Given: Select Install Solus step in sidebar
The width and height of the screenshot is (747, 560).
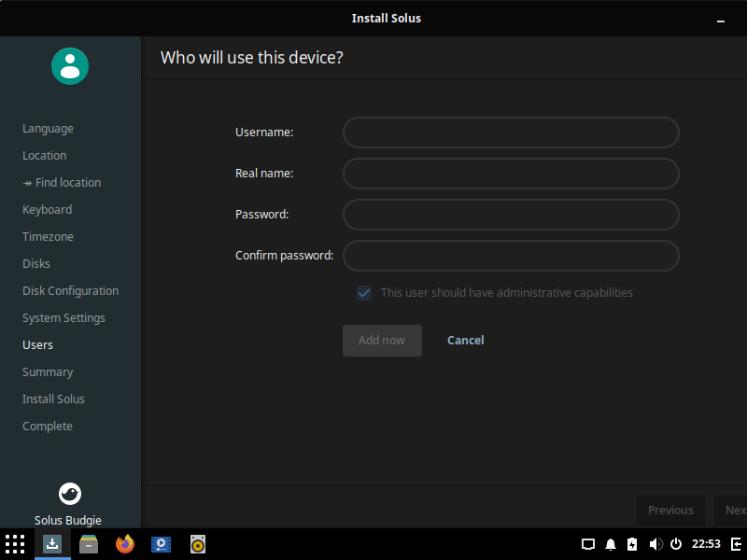Looking at the screenshot, I should [53, 399].
